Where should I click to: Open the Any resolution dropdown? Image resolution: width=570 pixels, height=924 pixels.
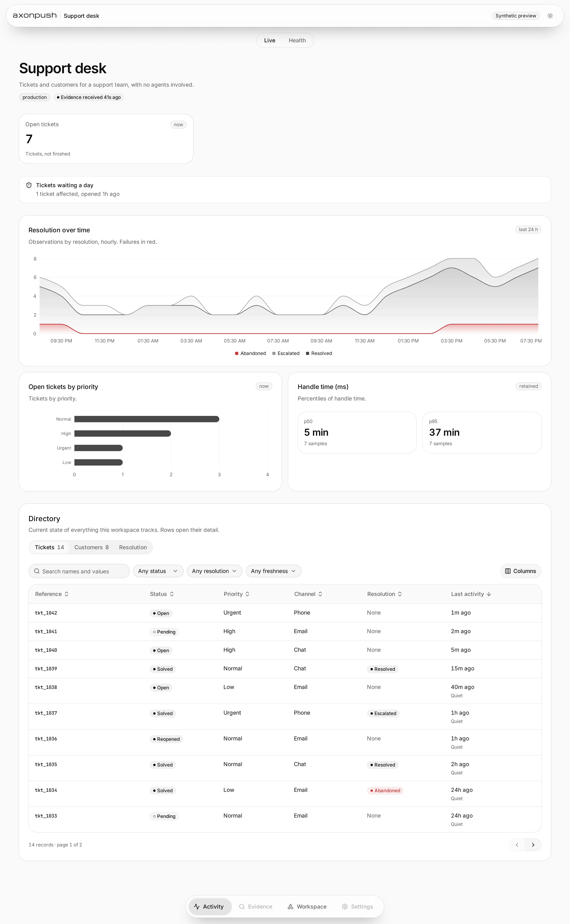tap(214, 571)
